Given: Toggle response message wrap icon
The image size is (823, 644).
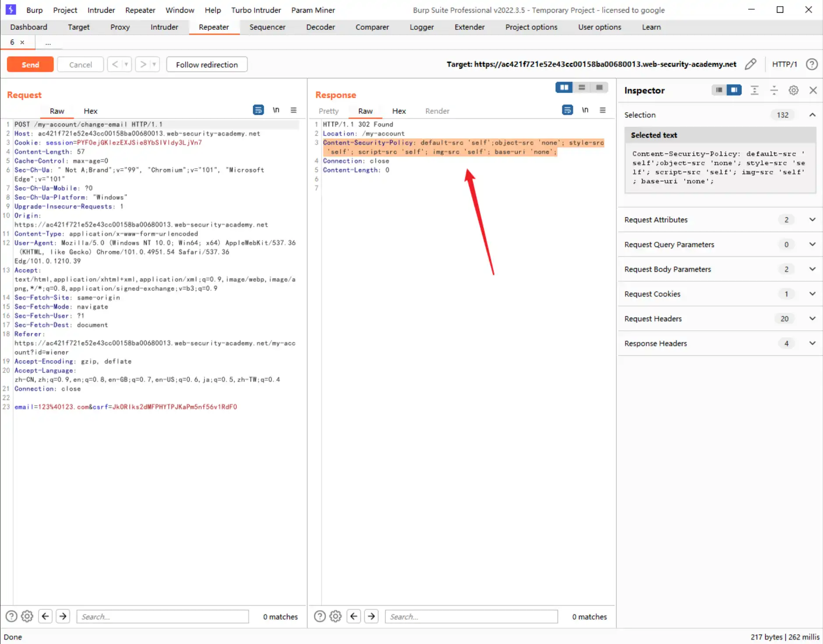Looking at the screenshot, I should click(x=567, y=110).
